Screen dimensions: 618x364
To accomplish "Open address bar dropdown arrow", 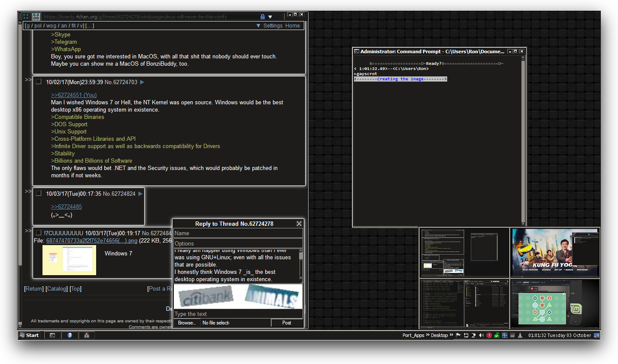I will pyautogui.click(x=270, y=17).
